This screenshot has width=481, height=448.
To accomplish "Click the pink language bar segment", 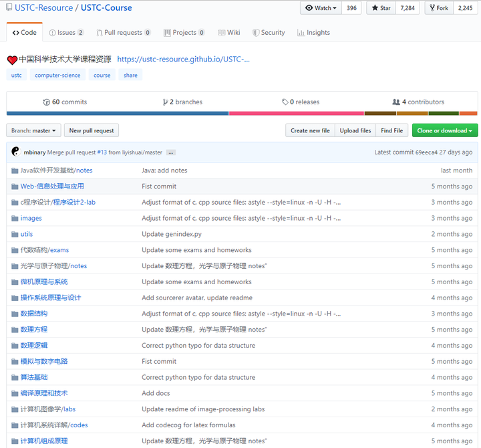I will [297, 113].
